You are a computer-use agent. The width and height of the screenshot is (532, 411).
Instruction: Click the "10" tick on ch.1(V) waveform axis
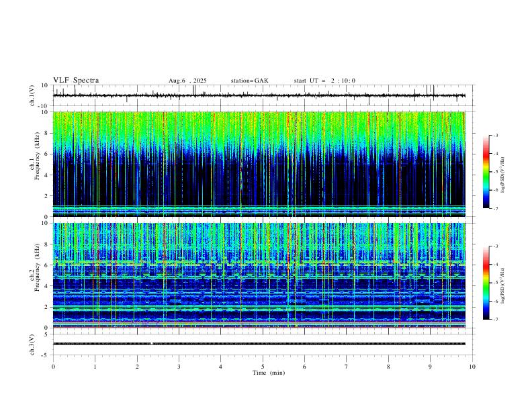(45, 85)
